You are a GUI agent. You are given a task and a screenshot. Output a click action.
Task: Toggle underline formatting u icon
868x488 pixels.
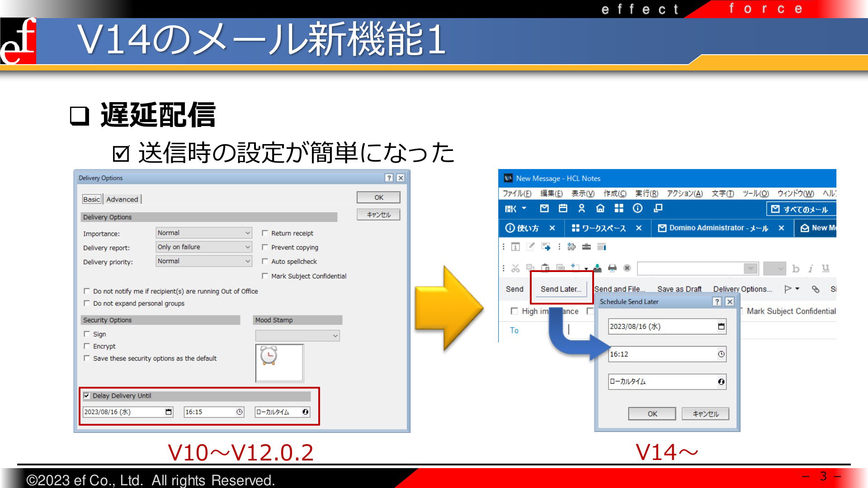pyautogui.click(x=826, y=268)
